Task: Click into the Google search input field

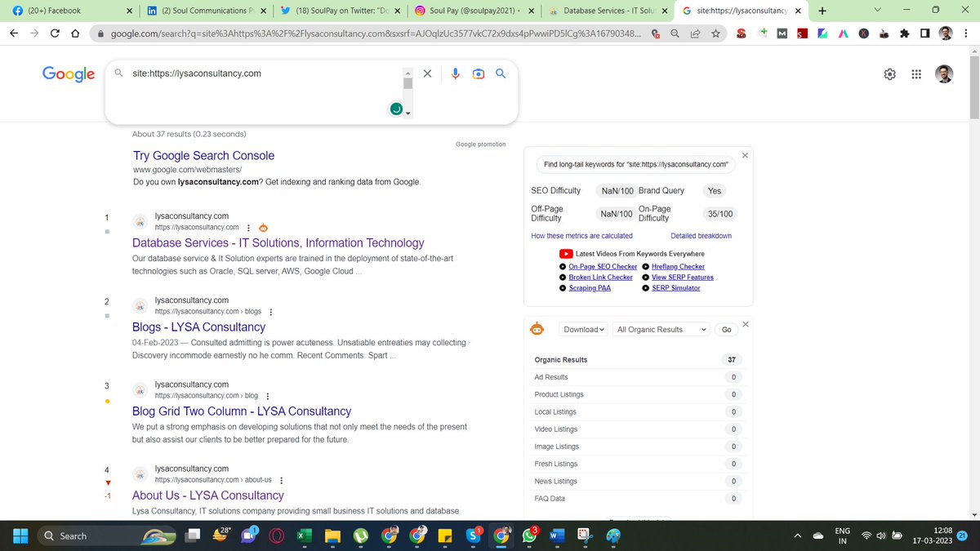Action: [265, 73]
